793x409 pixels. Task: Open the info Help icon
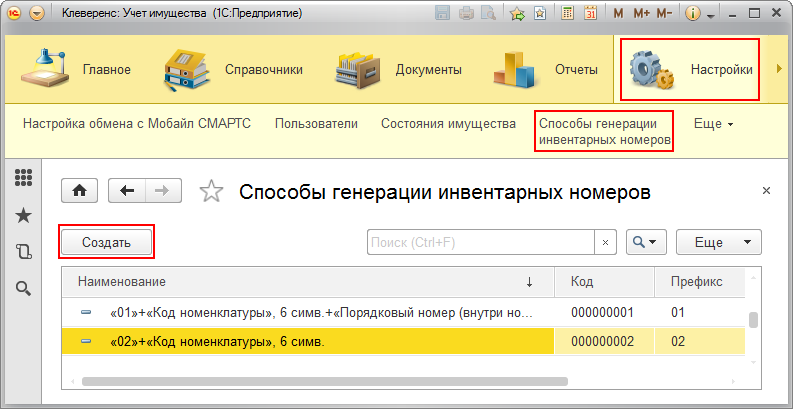coord(693,14)
